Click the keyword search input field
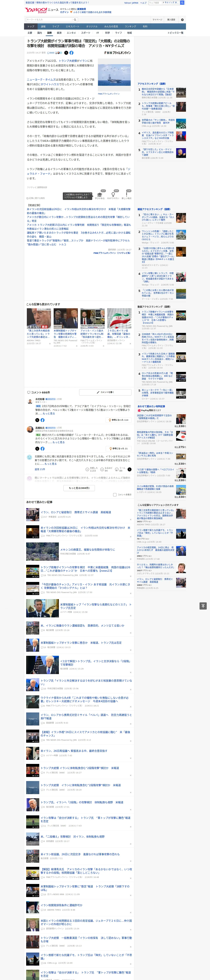Screen dimensions: 210x980 coord(49,20)
